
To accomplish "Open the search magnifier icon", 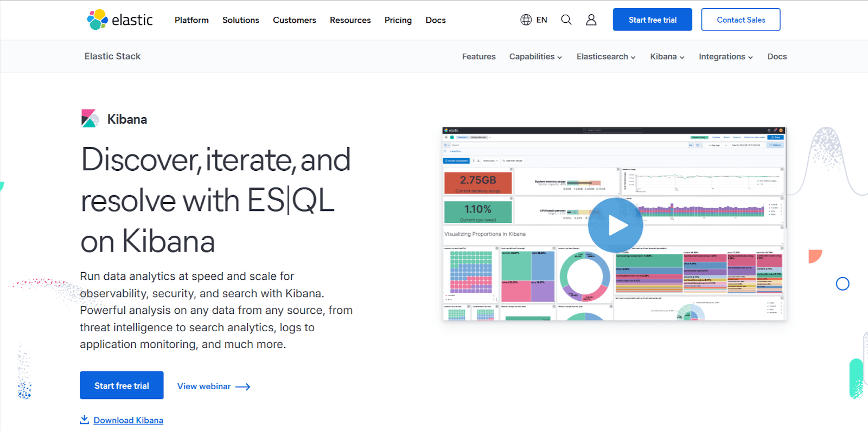I will coord(566,20).
